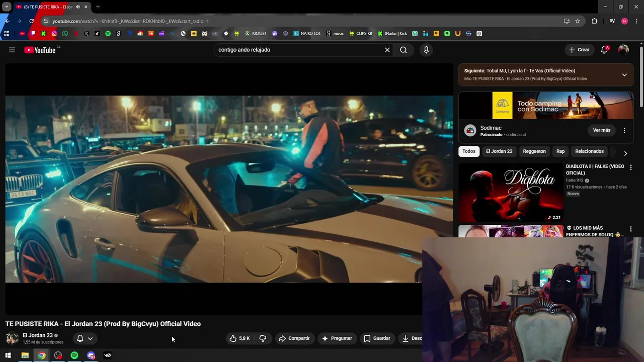Open the INaiko | Kick bookmark
Viewport: 644px width, 362px height.
392,34
